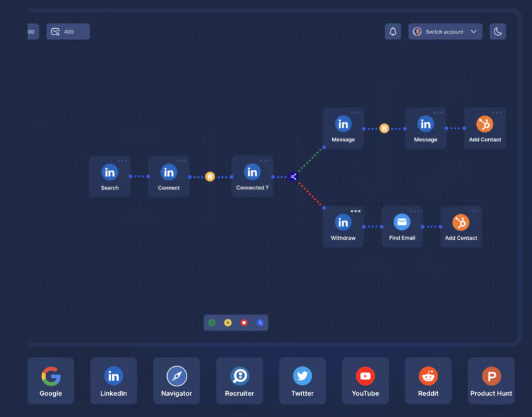
Task: Select the Navigator integration in the dock
Action: [x=176, y=380]
